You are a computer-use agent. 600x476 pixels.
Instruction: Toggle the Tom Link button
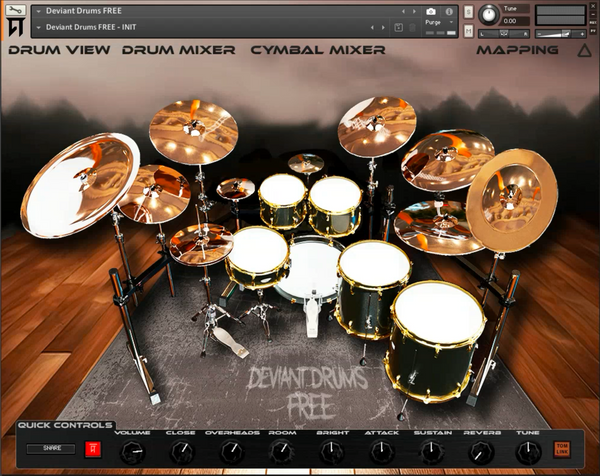561,450
